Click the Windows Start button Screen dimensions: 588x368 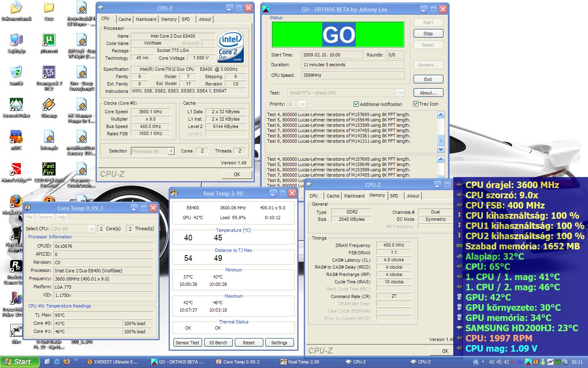(20, 362)
